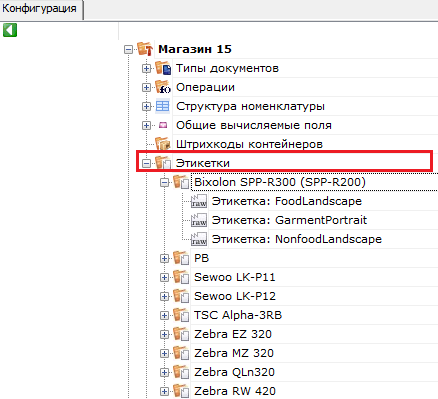This screenshot has width=438, height=399.
Task: Expand the Zebra EZ 320 node
Action: click(x=164, y=334)
